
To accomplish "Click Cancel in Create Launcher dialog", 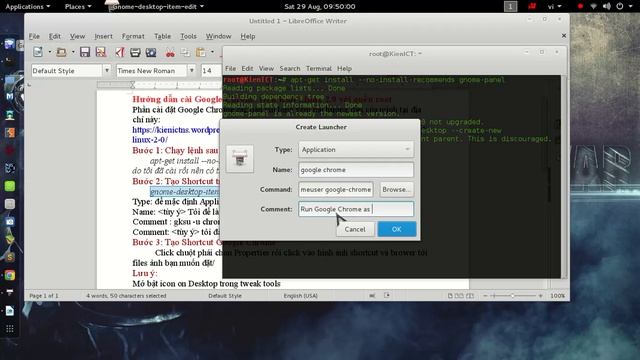I will coord(355,229).
